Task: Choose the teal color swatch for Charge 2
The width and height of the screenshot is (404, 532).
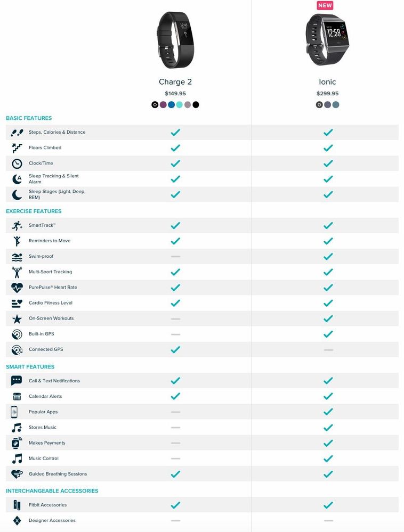Action: pos(179,105)
